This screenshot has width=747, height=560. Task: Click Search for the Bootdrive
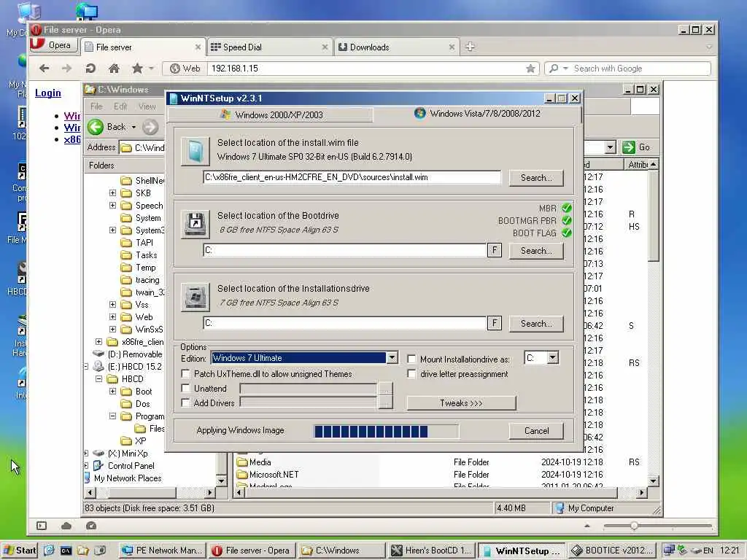point(536,251)
